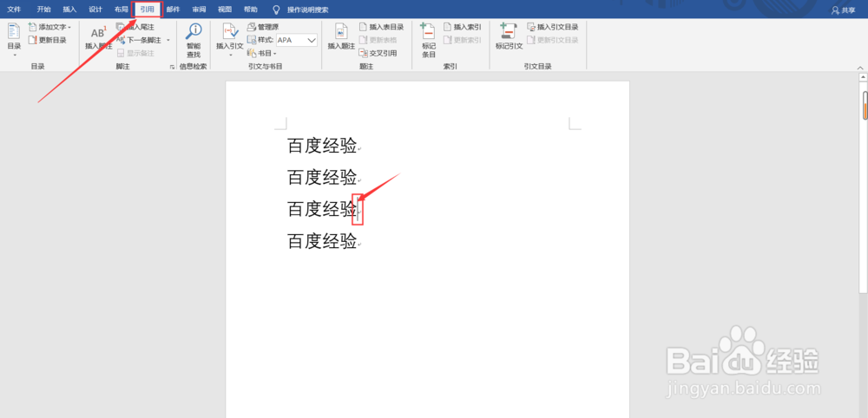Place cursor in first 百度经验 line

coord(322,146)
